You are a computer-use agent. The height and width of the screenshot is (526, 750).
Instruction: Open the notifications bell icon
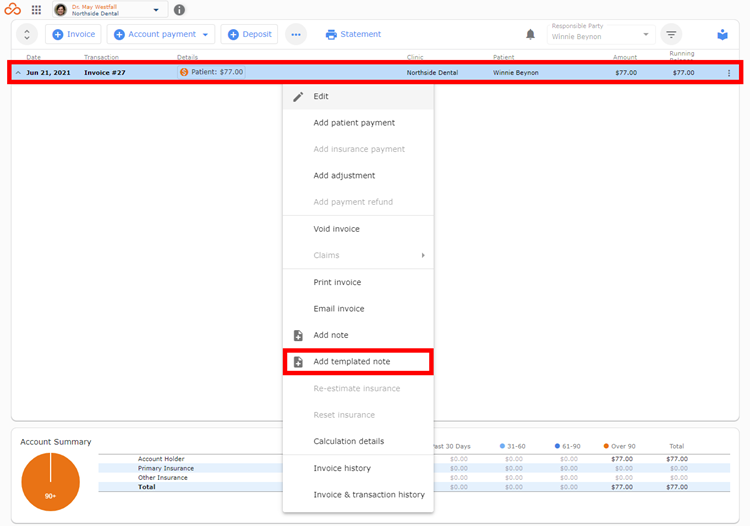pos(530,34)
